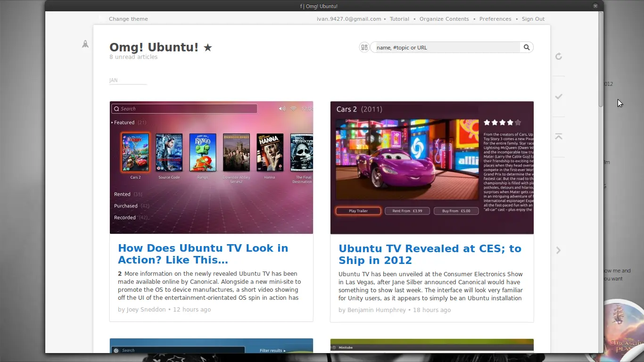Toggle the star beside Omg! Ubuntu!
Viewport: 644px width, 362px height.
point(208,48)
